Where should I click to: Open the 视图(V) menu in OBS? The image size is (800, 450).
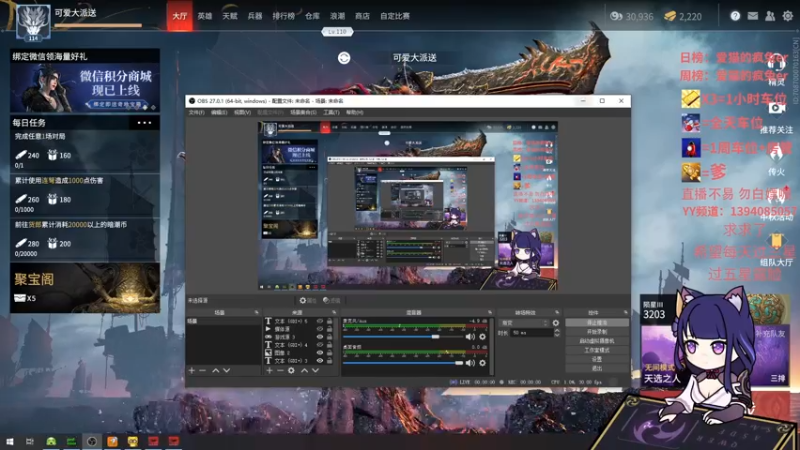coord(242,112)
